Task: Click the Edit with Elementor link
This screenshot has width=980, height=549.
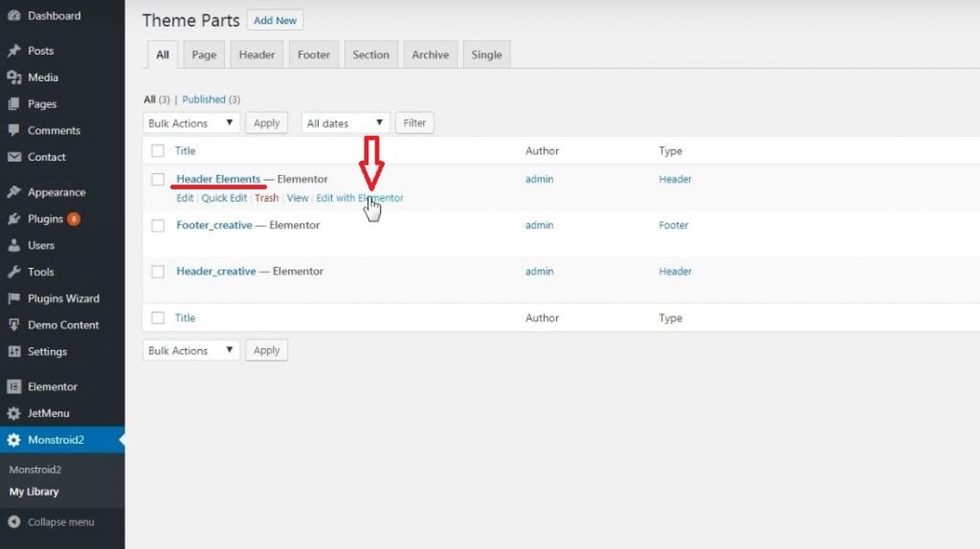Action: coord(360,198)
